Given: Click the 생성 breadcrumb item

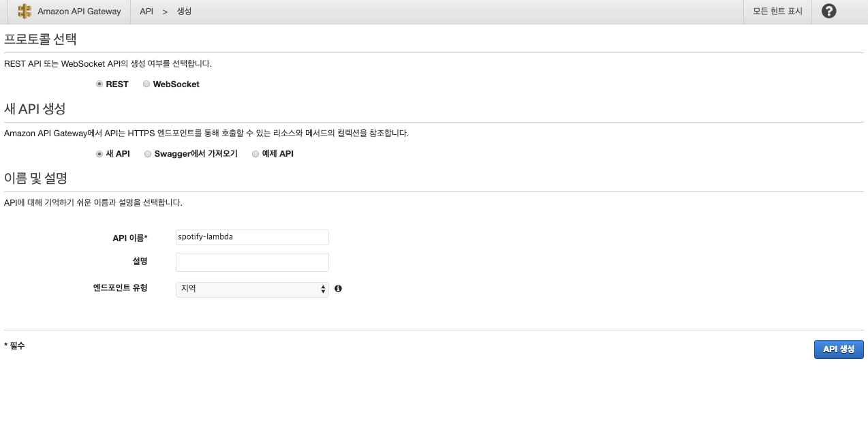Looking at the screenshot, I should (x=184, y=12).
